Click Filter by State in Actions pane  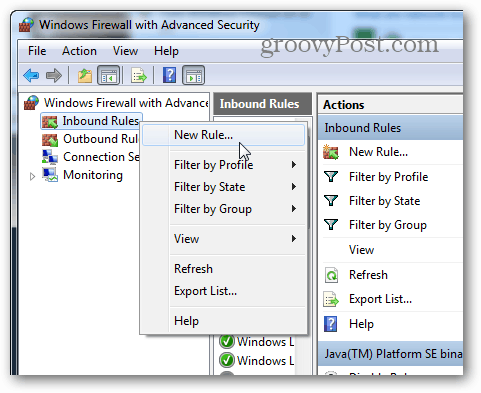coord(384,201)
